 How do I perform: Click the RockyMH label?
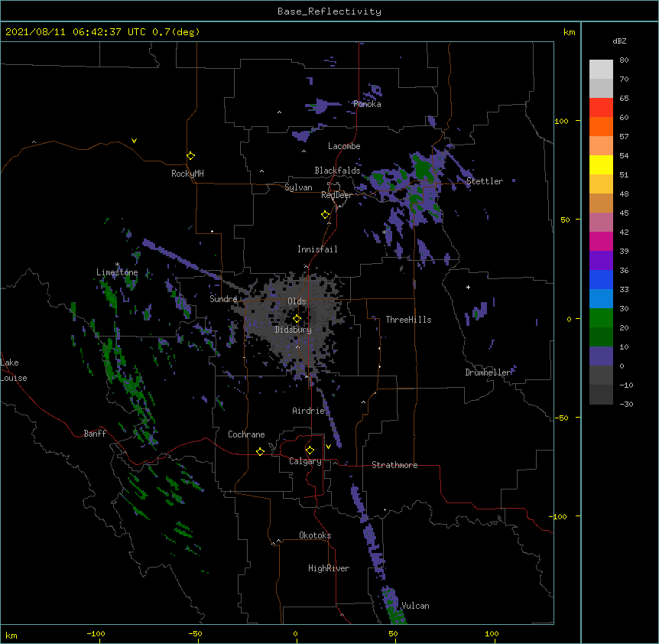pos(187,174)
